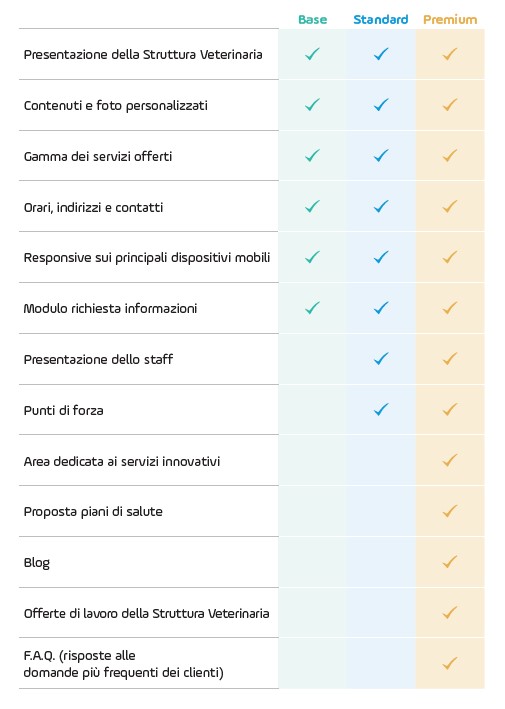
Task: Click Premium checkmark in the Blog row
Action: [x=450, y=562]
